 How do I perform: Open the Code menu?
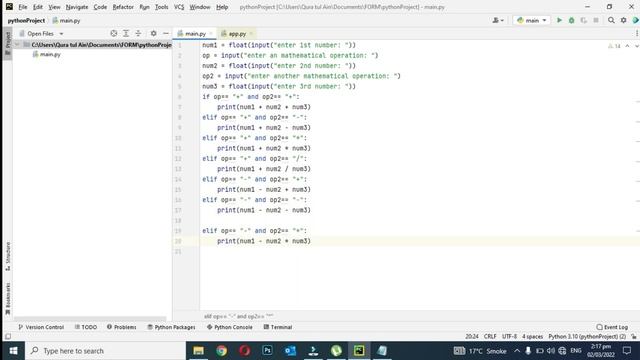pyautogui.click(x=100, y=7)
